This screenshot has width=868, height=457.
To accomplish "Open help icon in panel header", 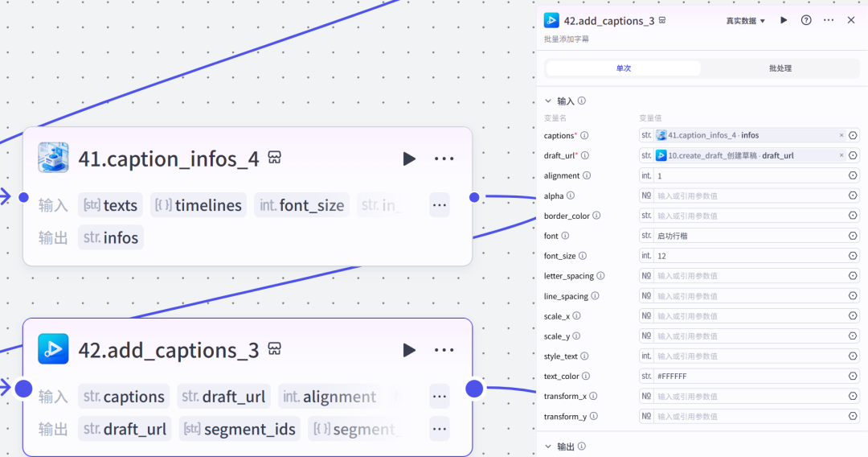I will [806, 20].
